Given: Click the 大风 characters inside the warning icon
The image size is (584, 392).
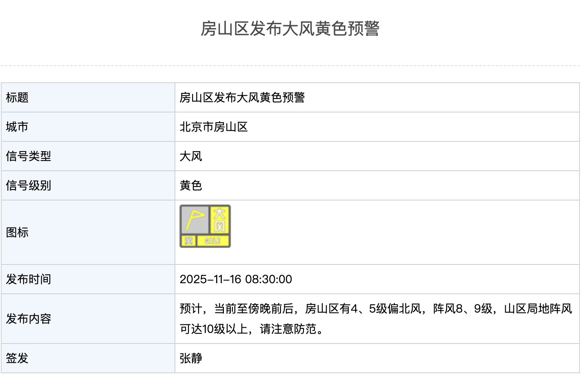Looking at the screenshot, I should (220, 219).
